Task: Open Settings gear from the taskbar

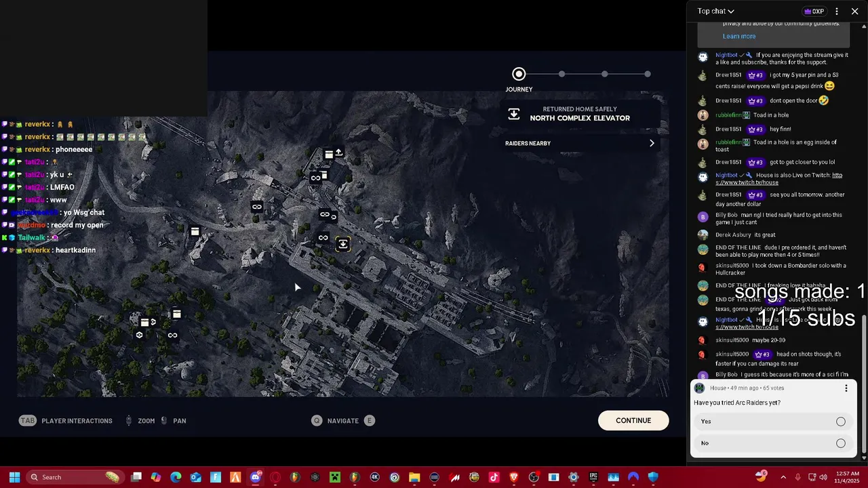Action: pos(574,477)
